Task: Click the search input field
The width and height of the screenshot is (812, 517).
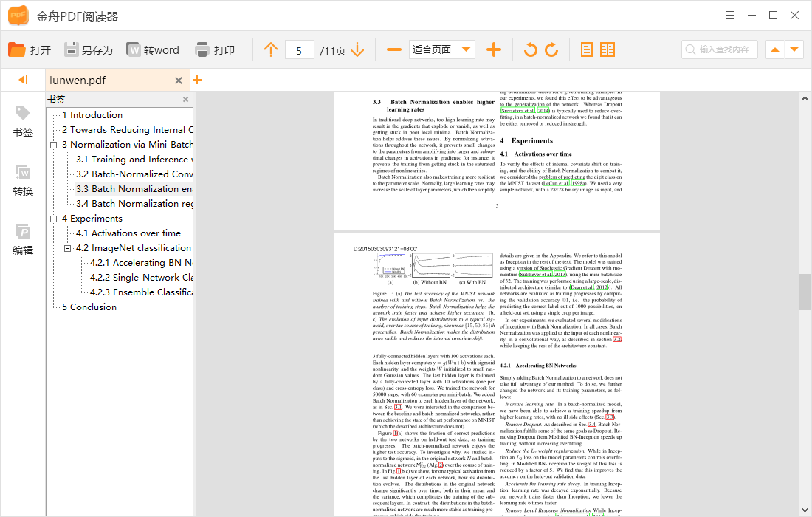Action: (x=723, y=49)
